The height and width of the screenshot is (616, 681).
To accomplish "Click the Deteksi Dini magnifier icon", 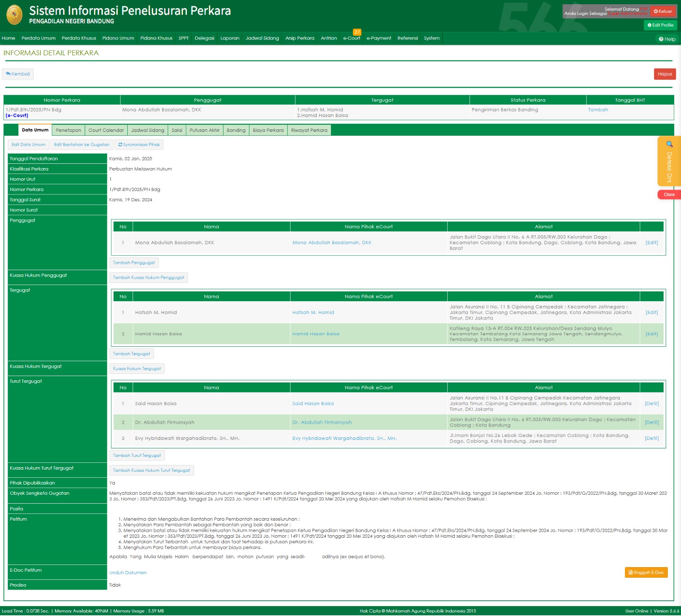I will 669,144.
